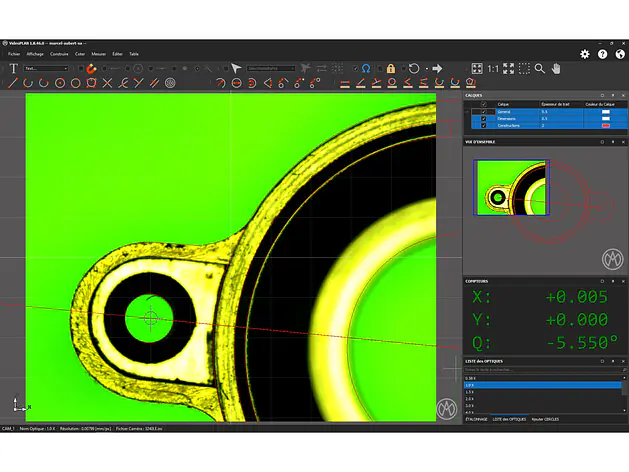Open the Fichier menu

click(x=14, y=54)
